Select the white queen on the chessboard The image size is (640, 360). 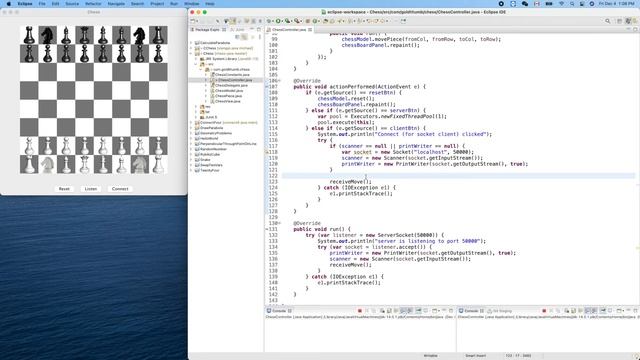coord(84,164)
